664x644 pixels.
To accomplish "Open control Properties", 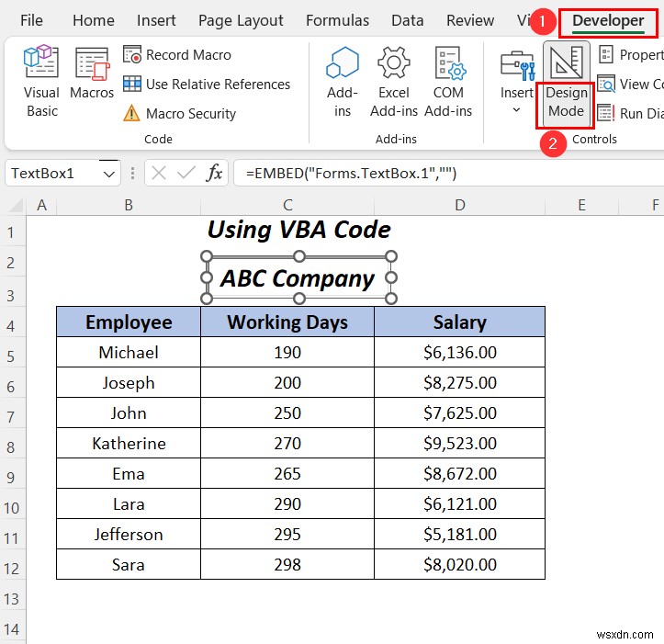I will coord(631,54).
